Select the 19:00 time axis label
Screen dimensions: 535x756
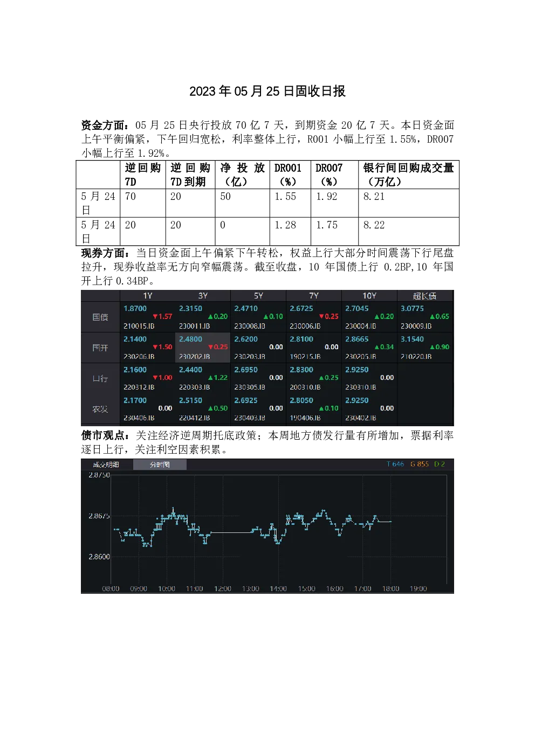419,589
